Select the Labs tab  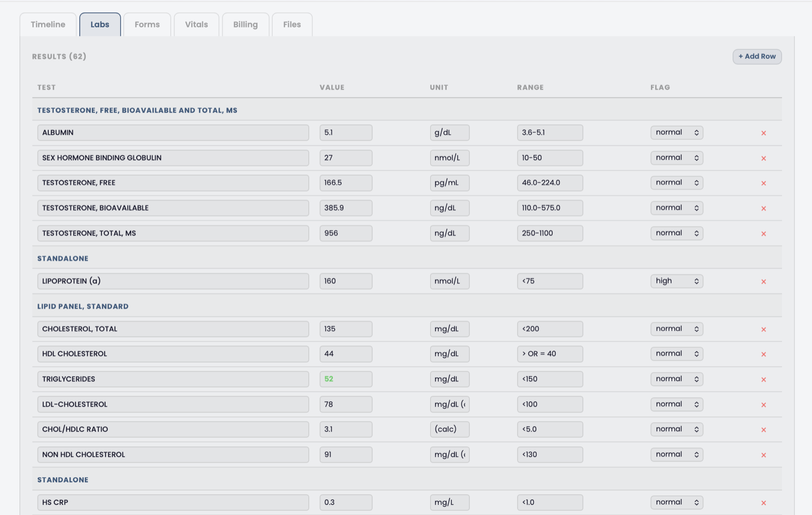click(x=100, y=24)
